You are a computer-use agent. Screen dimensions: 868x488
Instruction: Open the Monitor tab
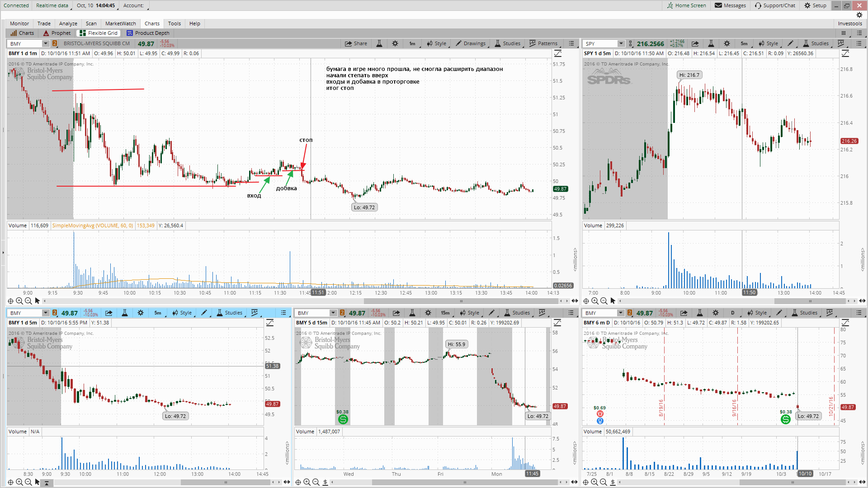click(x=19, y=23)
